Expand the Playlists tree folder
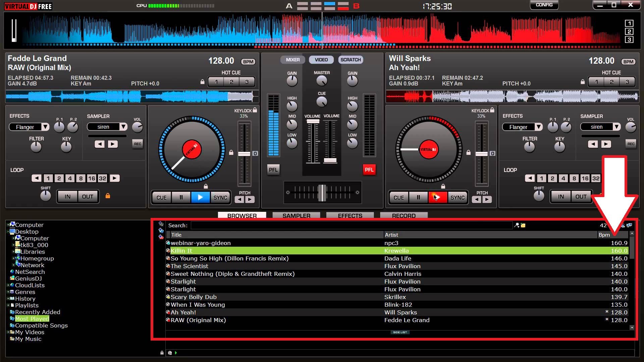The image size is (644, 362). click(8, 305)
